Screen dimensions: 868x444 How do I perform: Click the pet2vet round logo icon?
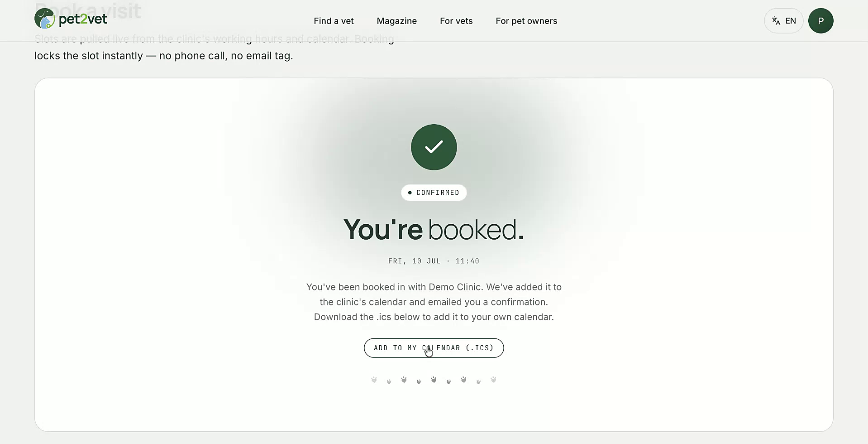click(x=44, y=19)
